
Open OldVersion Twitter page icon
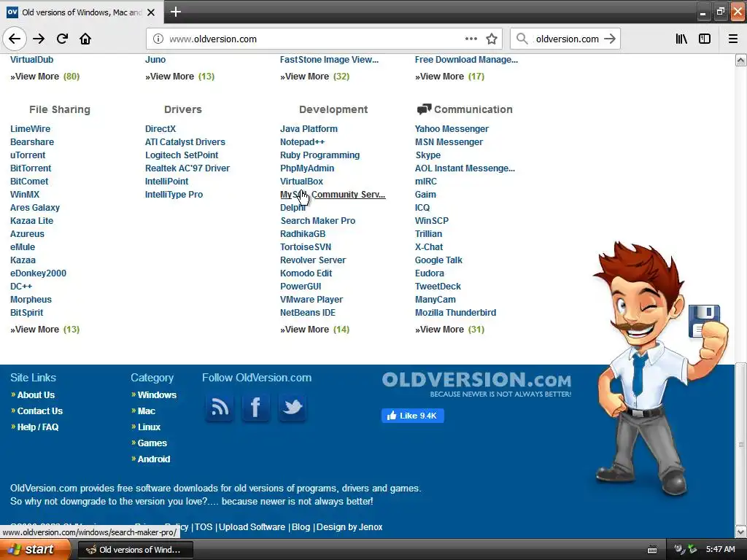tap(292, 407)
